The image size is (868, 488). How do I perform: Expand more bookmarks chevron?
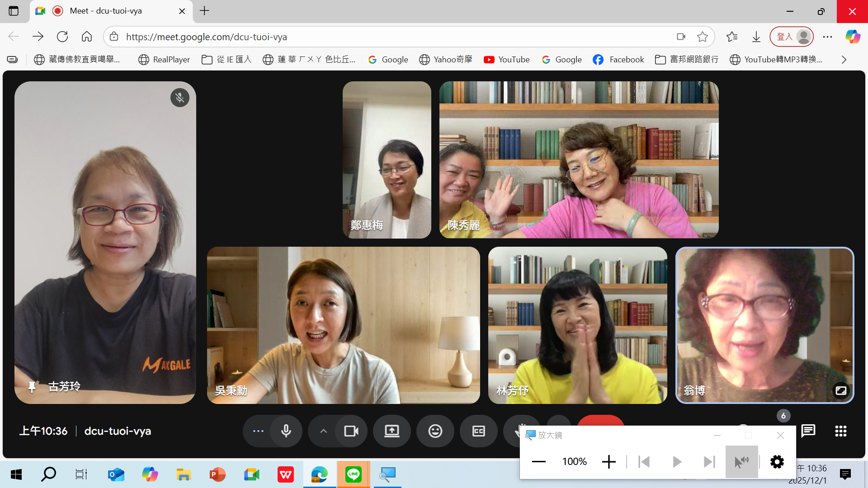click(x=844, y=60)
